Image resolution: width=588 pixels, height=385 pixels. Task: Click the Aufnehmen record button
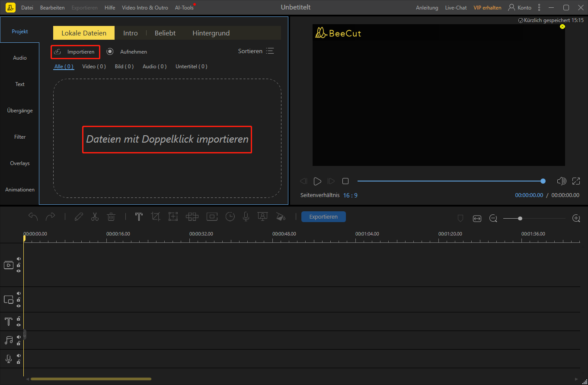127,52
